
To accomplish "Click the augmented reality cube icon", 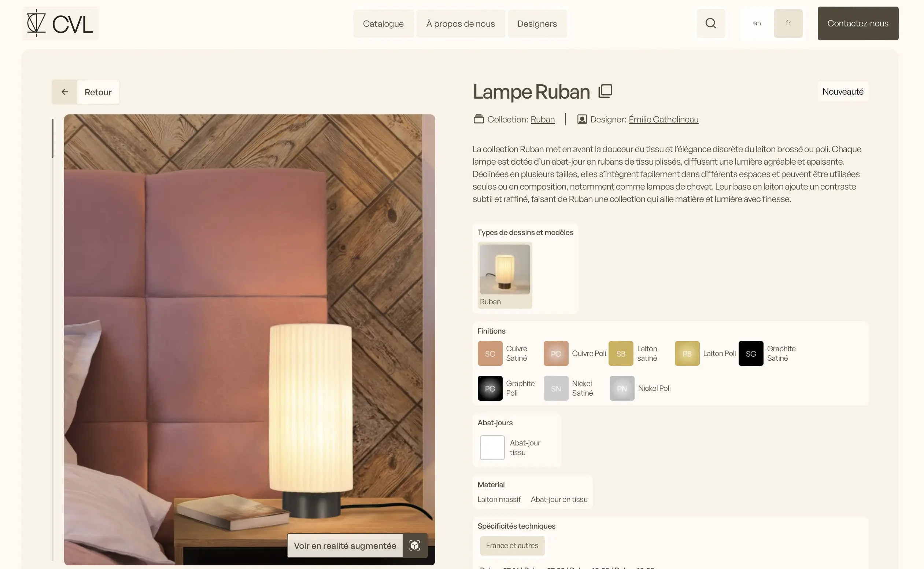I will click(x=414, y=545).
